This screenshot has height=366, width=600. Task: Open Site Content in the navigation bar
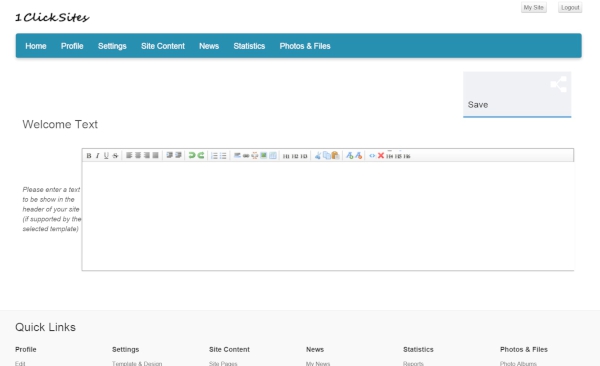(x=163, y=46)
